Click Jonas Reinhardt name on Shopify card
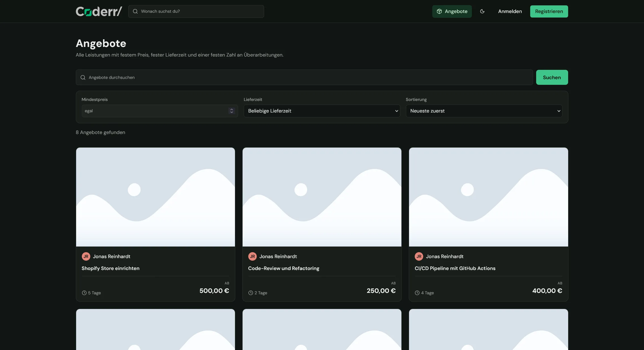The height and width of the screenshot is (350, 644). click(112, 256)
